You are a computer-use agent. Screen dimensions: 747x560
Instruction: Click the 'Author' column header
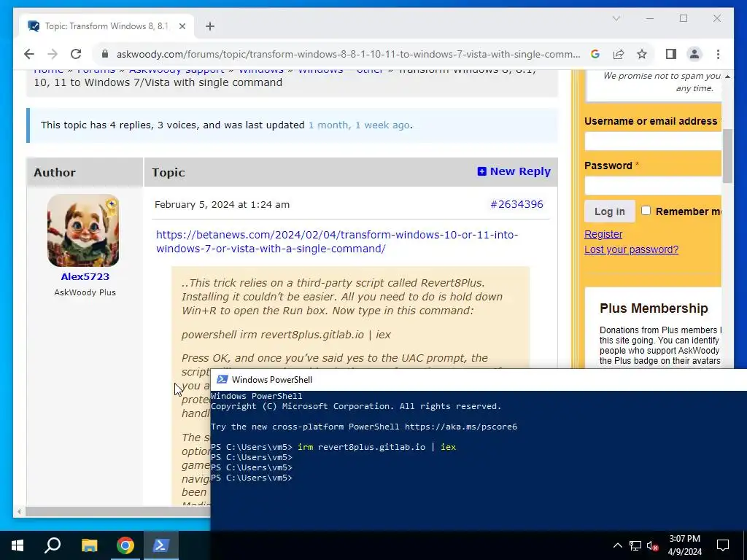(x=54, y=172)
